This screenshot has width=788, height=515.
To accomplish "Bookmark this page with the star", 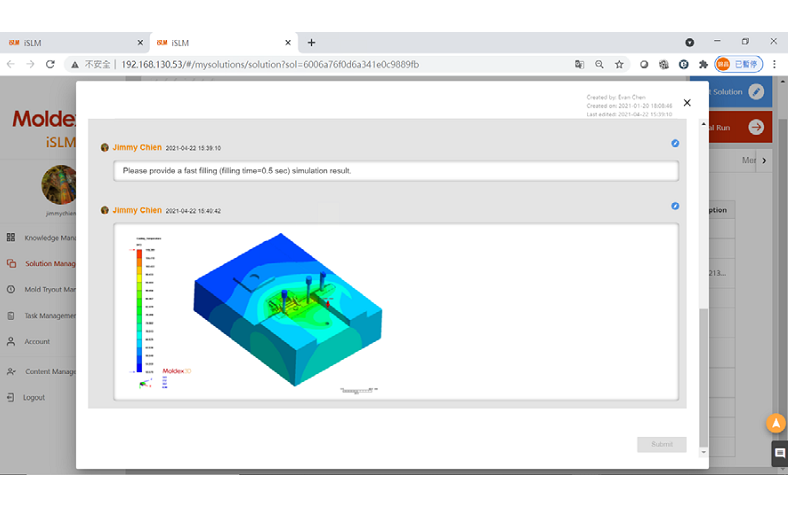I will click(619, 64).
